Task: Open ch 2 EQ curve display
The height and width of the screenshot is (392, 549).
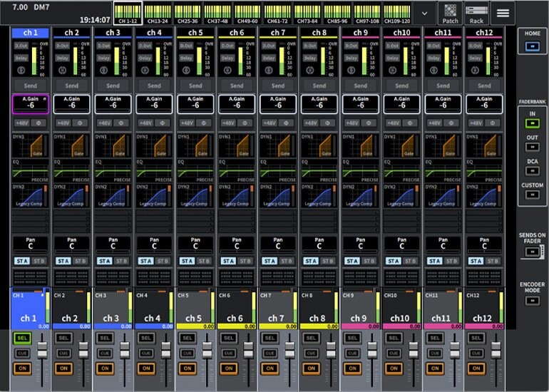Action: (72, 171)
